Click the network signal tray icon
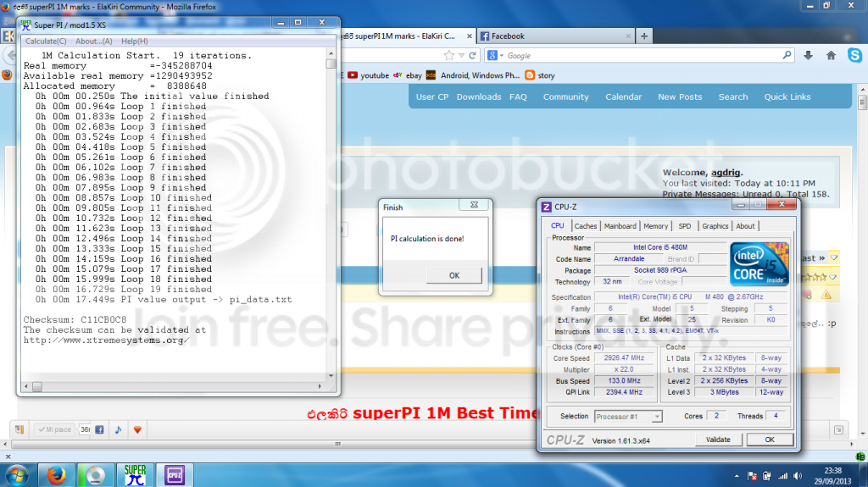The height and width of the screenshot is (487, 868). coord(782,476)
